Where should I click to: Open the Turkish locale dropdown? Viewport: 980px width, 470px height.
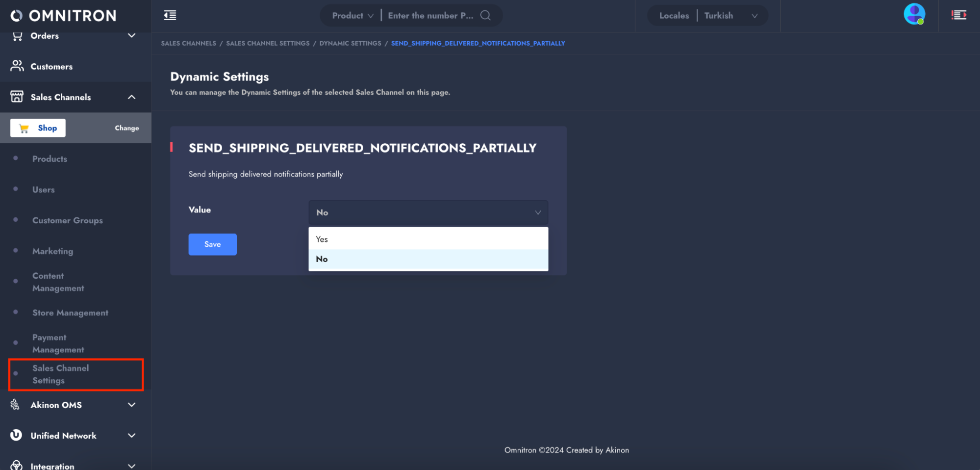tap(731, 16)
